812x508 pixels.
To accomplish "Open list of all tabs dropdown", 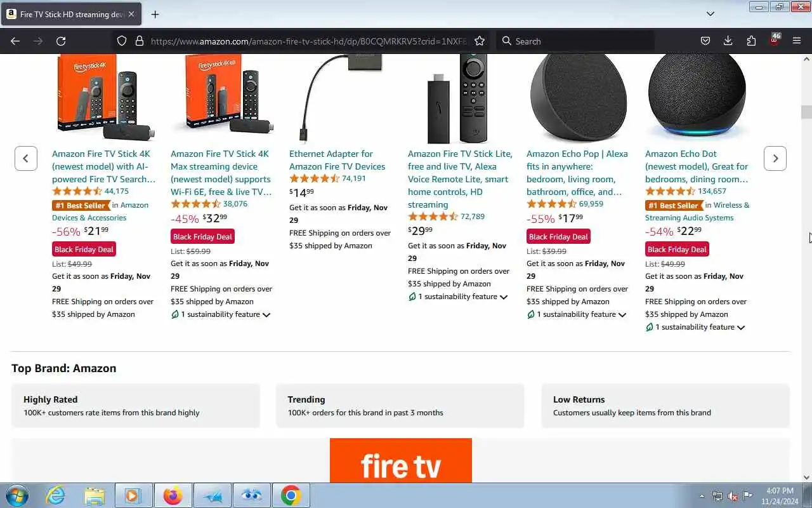I will pyautogui.click(x=710, y=13).
